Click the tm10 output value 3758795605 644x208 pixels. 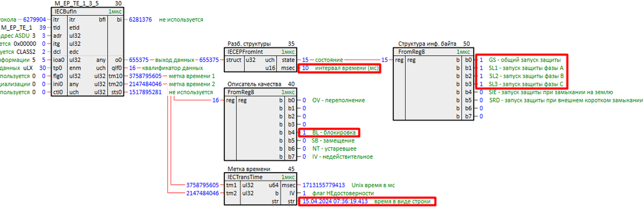[145, 76]
